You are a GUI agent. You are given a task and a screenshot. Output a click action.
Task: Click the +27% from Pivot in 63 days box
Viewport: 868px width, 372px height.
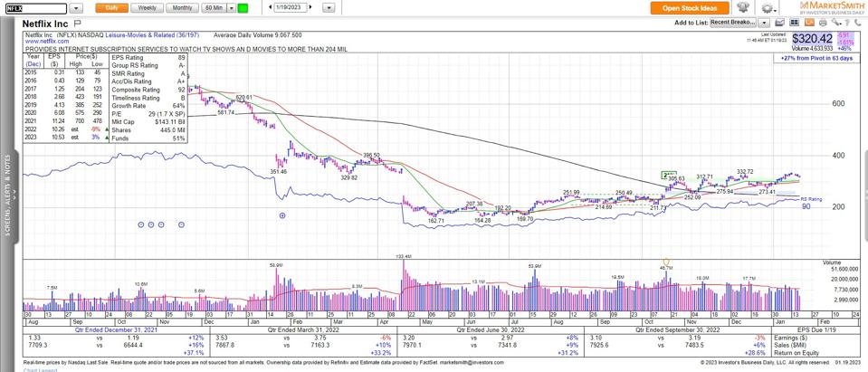tap(816, 58)
